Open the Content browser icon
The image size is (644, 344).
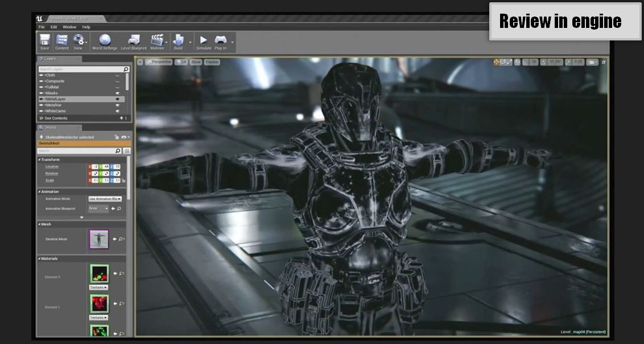tap(62, 40)
